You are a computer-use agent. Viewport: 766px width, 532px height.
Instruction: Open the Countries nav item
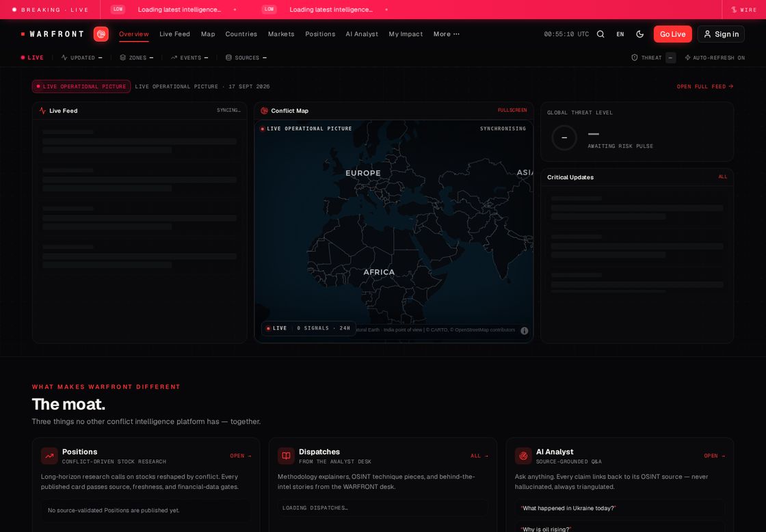point(241,34)
